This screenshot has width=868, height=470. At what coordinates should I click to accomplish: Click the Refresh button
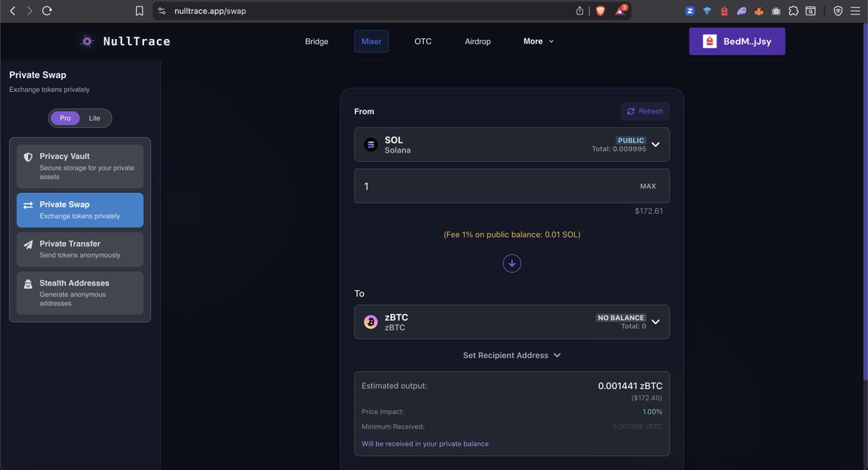pos(645,111)
